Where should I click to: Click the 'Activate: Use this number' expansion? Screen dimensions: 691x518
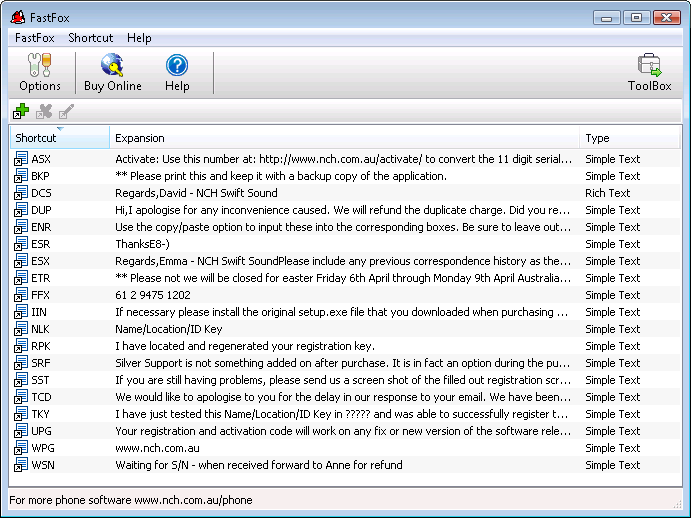tap(344, 159)
